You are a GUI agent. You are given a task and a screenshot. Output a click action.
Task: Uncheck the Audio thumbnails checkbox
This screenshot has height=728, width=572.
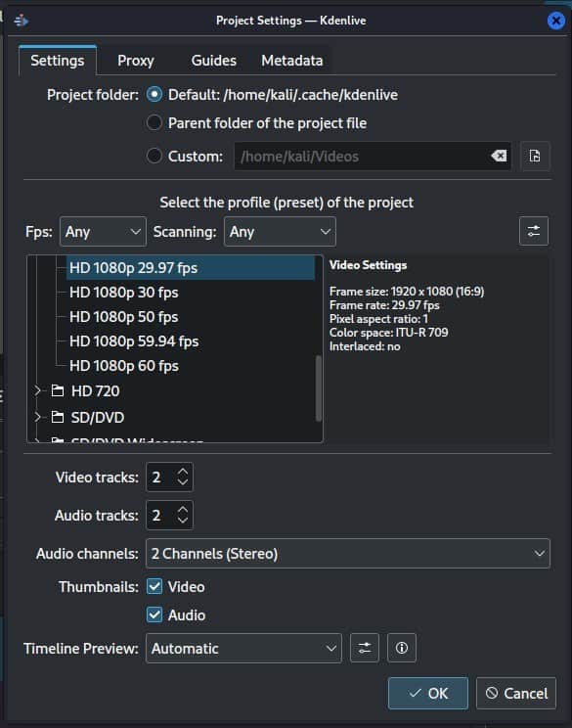pyautogui.click(x=154, y=614)
